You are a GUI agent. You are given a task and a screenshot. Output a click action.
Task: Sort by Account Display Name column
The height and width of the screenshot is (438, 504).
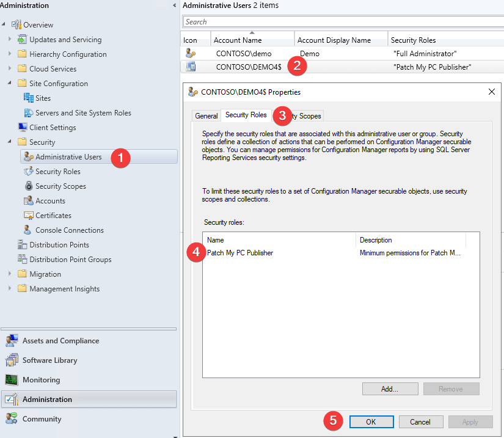click(341, 40)
